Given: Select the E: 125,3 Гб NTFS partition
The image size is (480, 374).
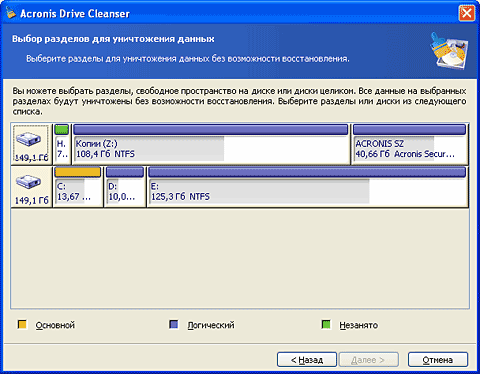Looking at the screenshot, I should tap(307, 187).
